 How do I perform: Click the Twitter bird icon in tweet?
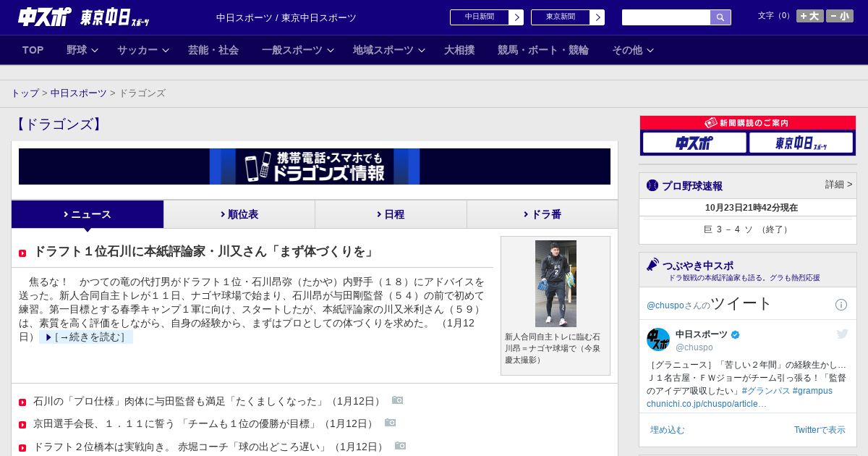tap(842, 334)
